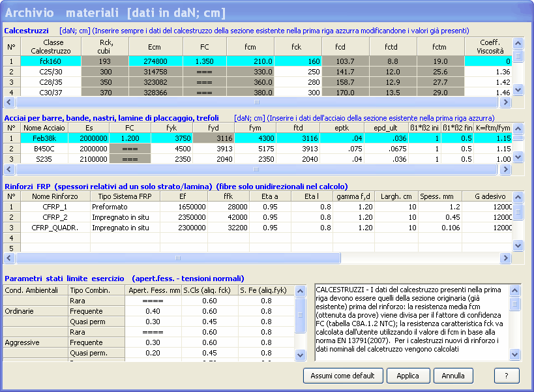Select Apert. Fess. value 0.40 for Ordinarie Frequente
The height and width of the screenshot is (392, 534).
[x=153, y=311]
